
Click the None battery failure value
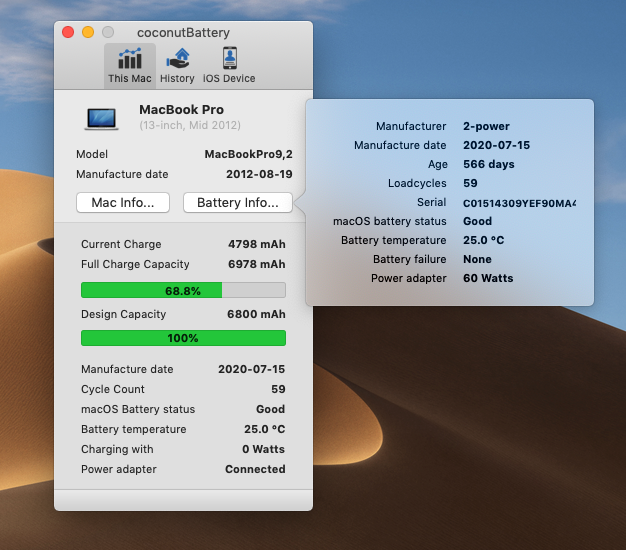coord(477,259)
